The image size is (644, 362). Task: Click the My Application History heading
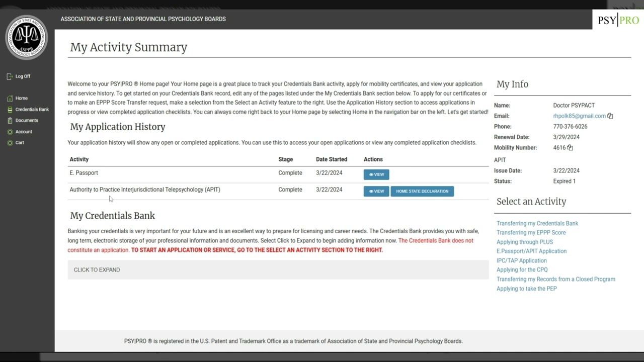pos(118,127)
